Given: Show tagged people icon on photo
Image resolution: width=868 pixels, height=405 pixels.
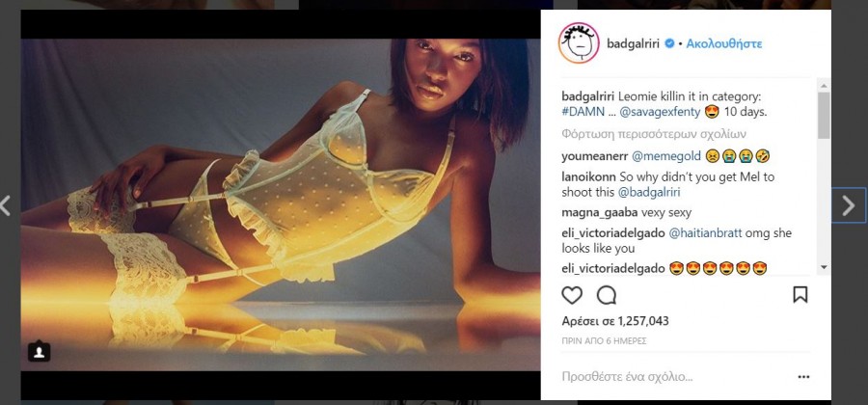Looking at the screenshot, I should coord(39,352).
